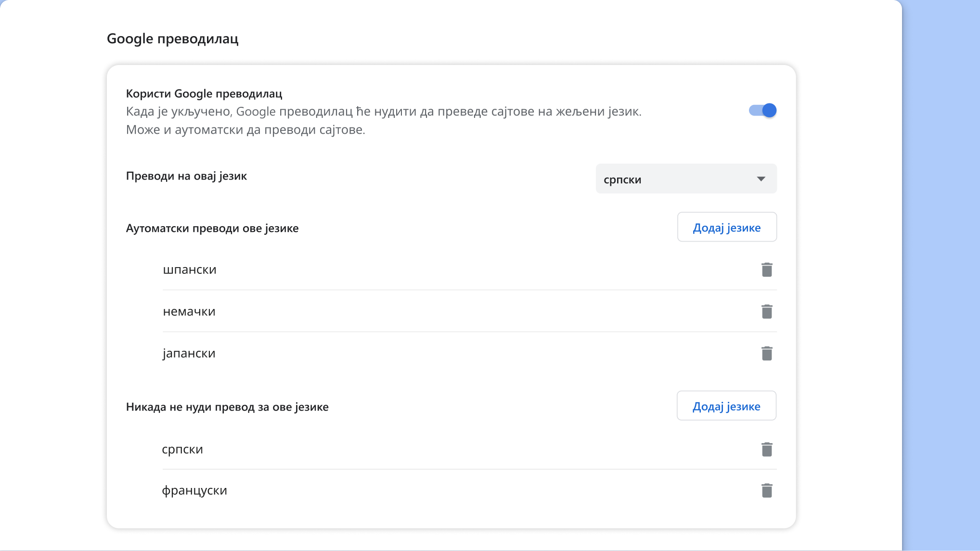The width and height of the screenshot is (980, 551).
Task: Click the trash icon next to јапански
Action: point(767,354)
